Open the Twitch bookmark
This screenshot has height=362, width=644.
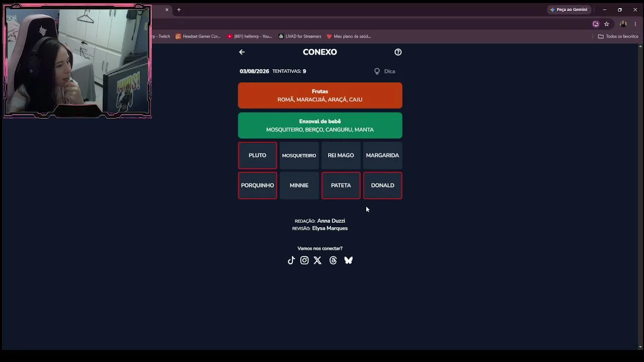(x=161, y=37)
